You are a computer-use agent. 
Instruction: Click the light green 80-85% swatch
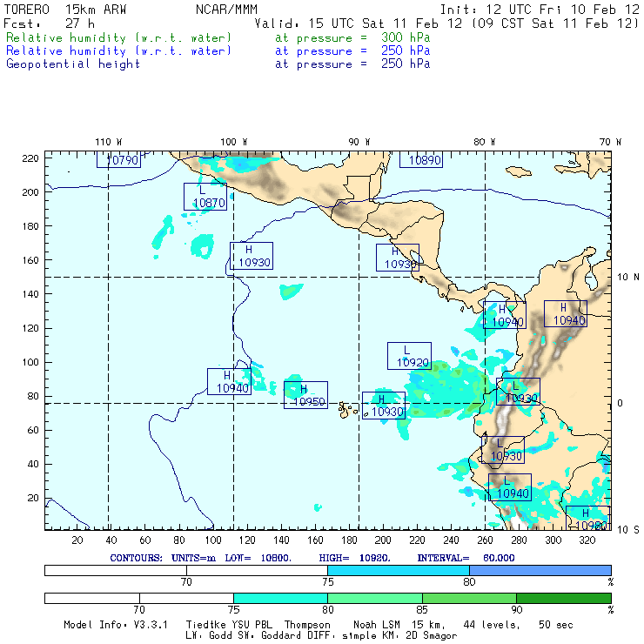point(374,599)
